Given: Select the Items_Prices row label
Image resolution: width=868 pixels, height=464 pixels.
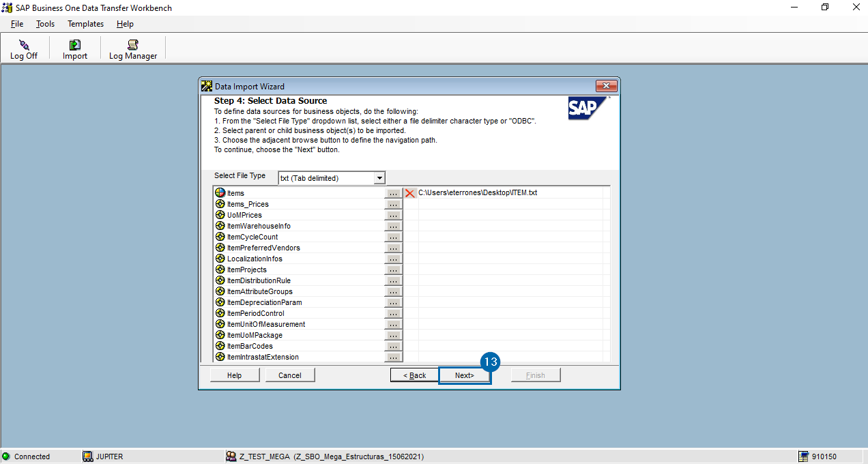Looking at the screenshot, I should (248, 204).
